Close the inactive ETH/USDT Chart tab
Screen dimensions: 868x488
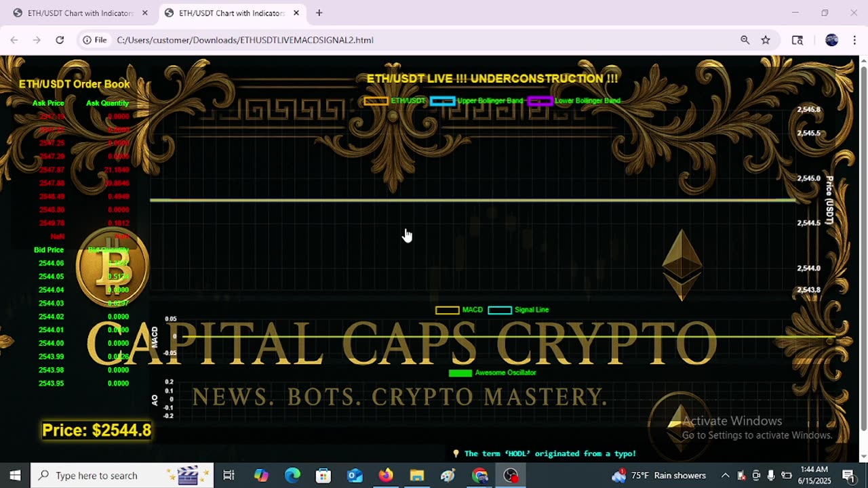point(144,13)
